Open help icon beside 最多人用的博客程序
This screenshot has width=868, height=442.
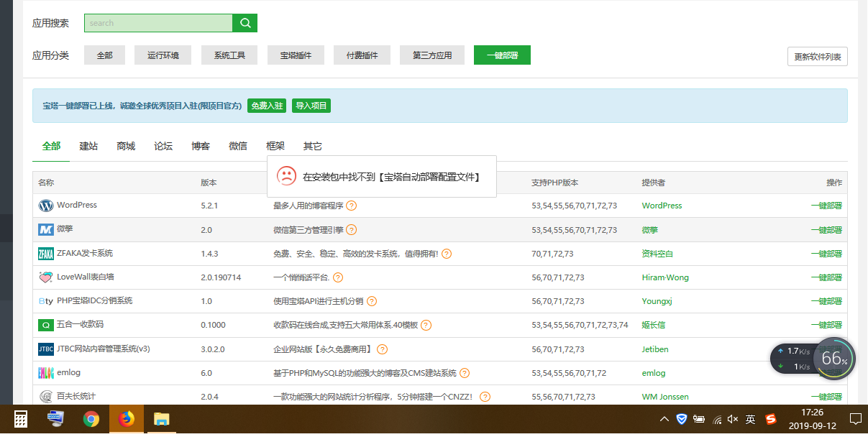pyautogui.click(x=351, y=206)
